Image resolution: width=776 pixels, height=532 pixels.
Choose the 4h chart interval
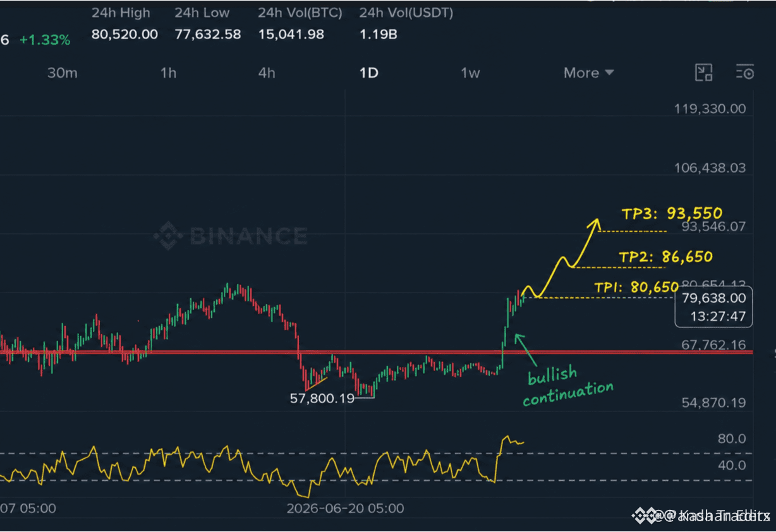267,73
